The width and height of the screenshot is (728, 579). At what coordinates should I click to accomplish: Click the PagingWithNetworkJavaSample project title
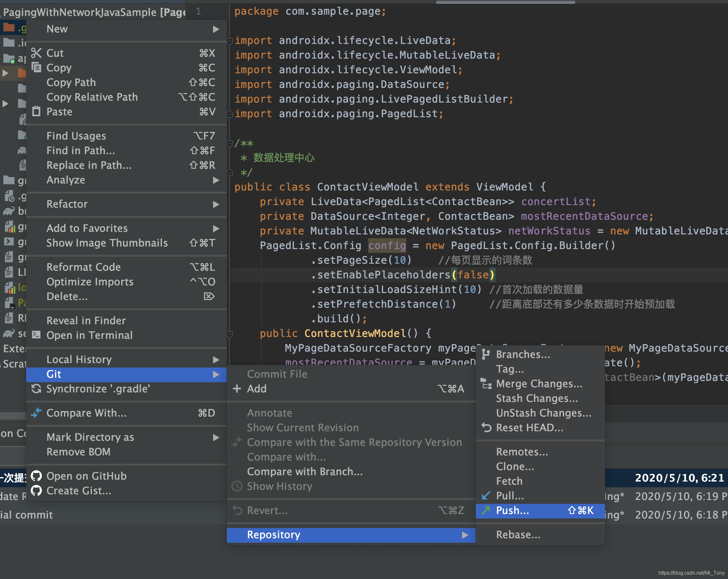(x=95, y=12)
